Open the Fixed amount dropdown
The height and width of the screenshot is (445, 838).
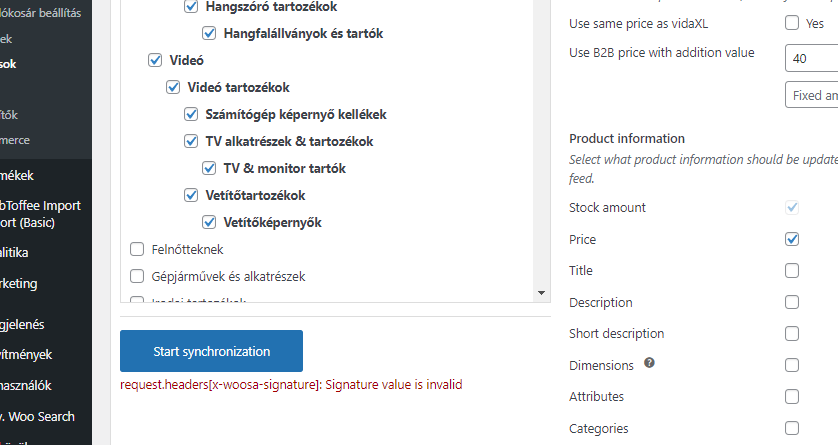(811, 95)
